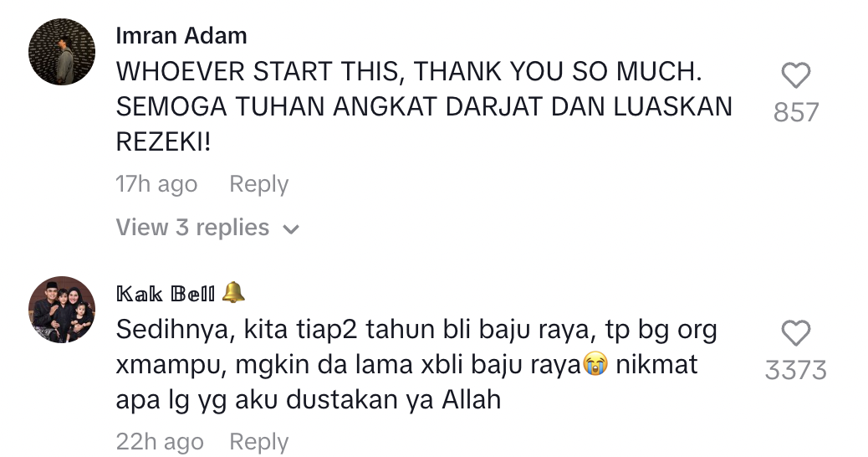Click the 22h ago timestamp
Image resolution: width=868 pixels, height=457 pixels.
click(x=160, y=442)
